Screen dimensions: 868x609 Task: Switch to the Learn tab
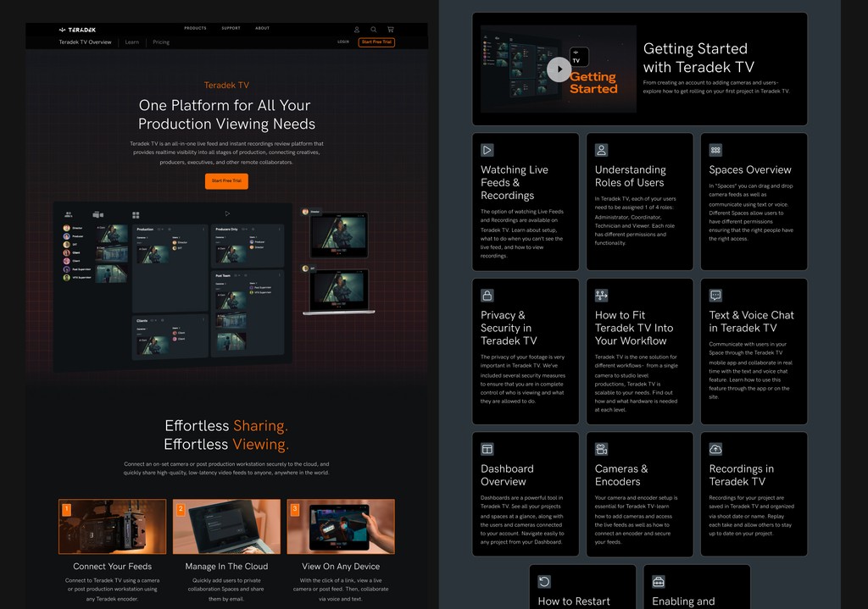131,42
